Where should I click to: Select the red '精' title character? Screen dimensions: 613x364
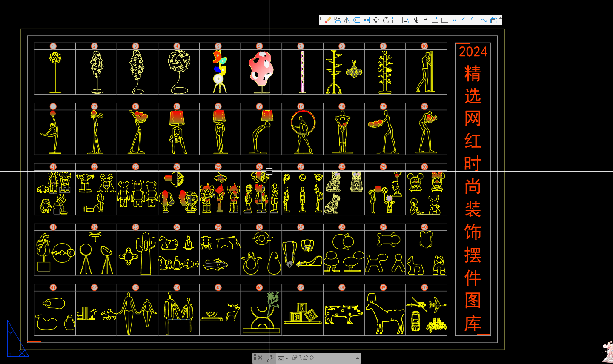pos(473,74)
